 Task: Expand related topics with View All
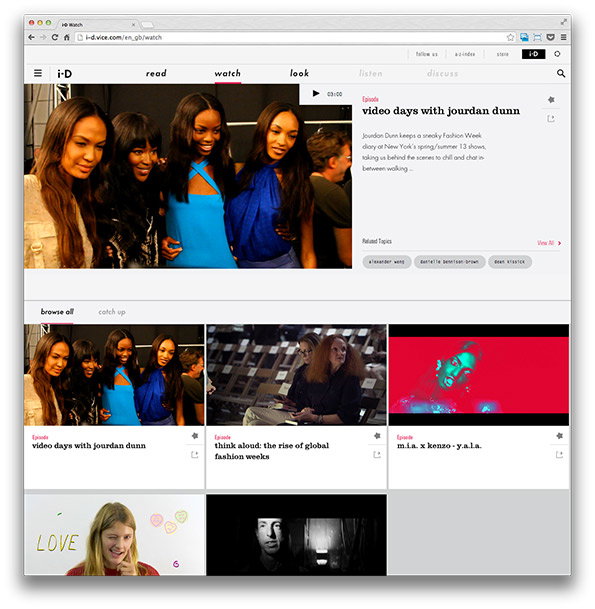pyautogui.click(x=549, y=243)
